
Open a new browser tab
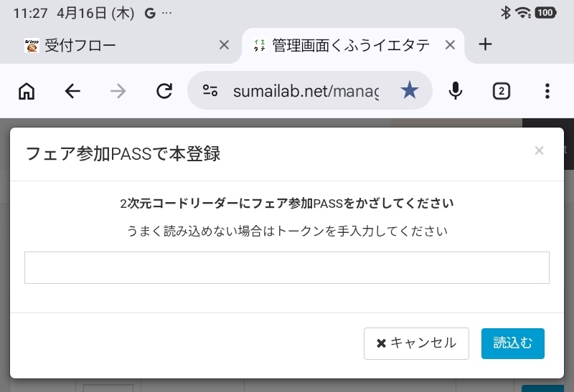click(x=486, y=44)
